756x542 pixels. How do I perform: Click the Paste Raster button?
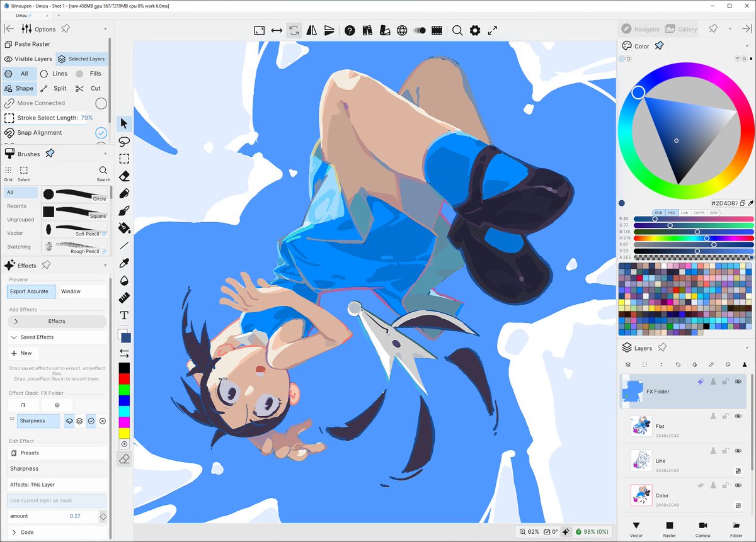(28, 44)
